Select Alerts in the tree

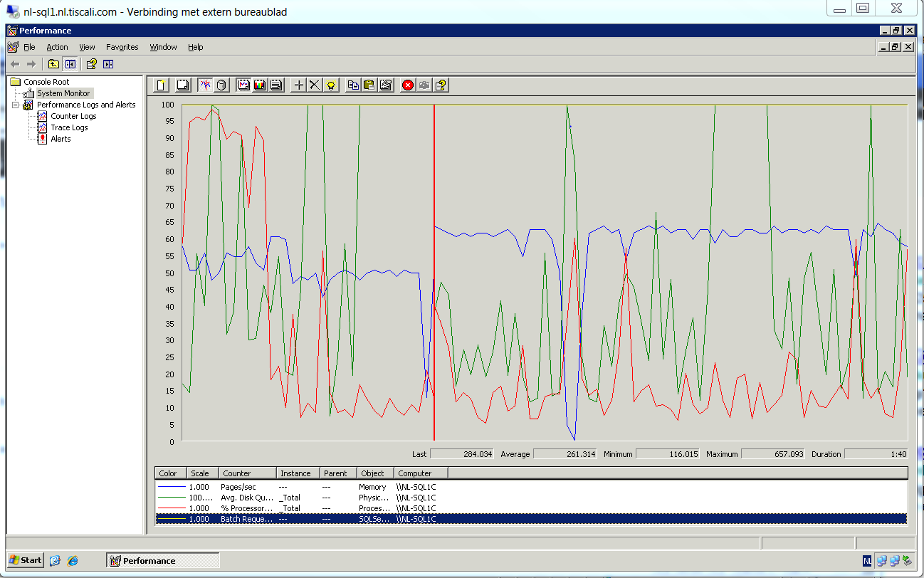click(61, 139)
